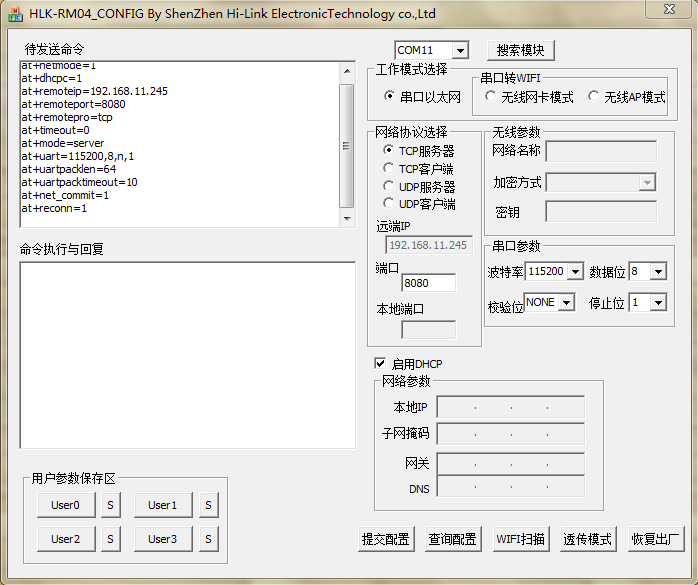Click the 搜索模块 button
Screen dimensions: 698x585
click(521, 50)
